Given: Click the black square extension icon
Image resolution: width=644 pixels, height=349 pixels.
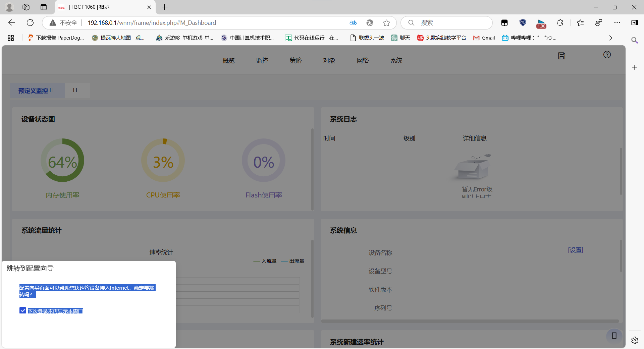Looking at the screenshot, I should point(504,23).
